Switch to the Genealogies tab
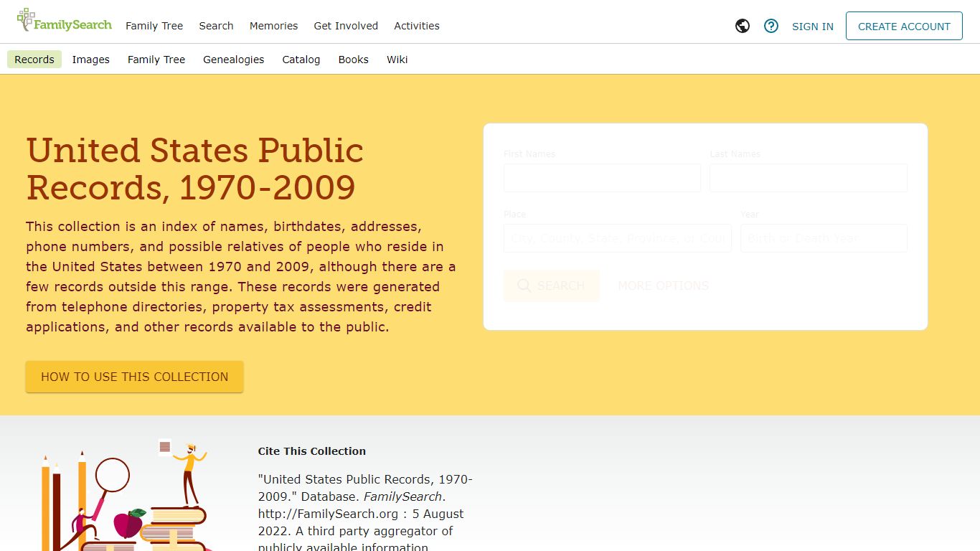This screenshot has width=980, height=551. (x=234, y=60)
